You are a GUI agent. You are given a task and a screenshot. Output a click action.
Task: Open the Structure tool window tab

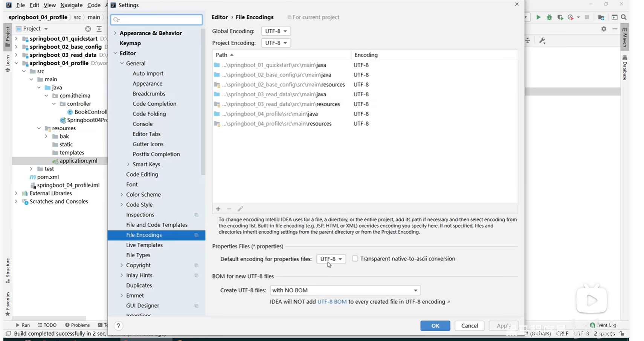(8, 271)
